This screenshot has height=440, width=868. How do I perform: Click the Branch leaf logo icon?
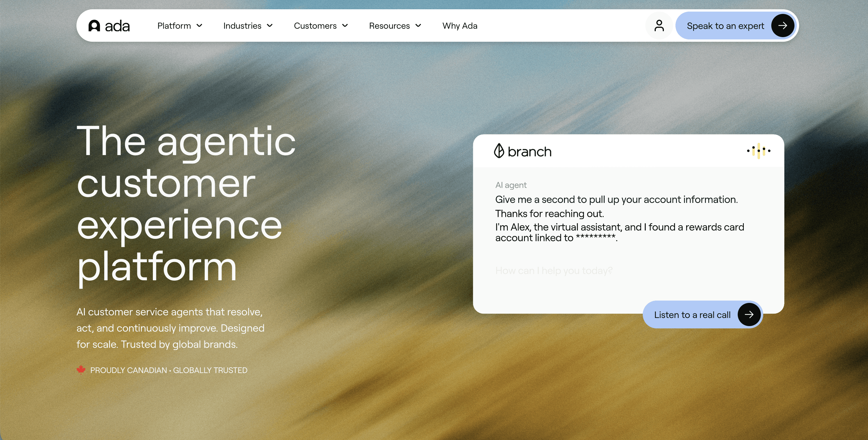(499, 151)
